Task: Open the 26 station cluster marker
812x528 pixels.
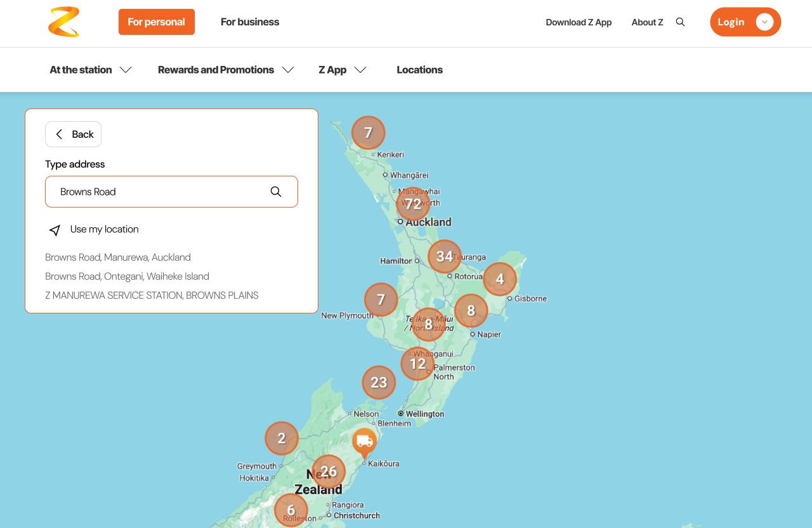Action: click(329, 472)
